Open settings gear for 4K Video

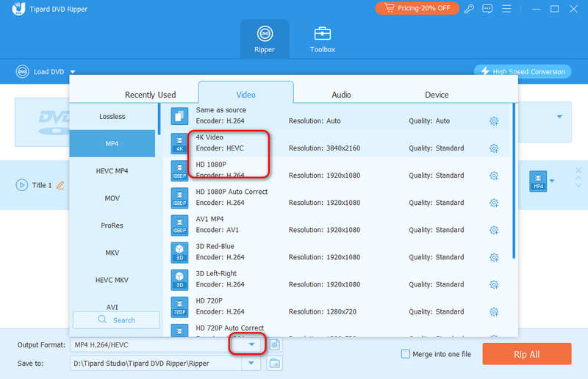494,148
